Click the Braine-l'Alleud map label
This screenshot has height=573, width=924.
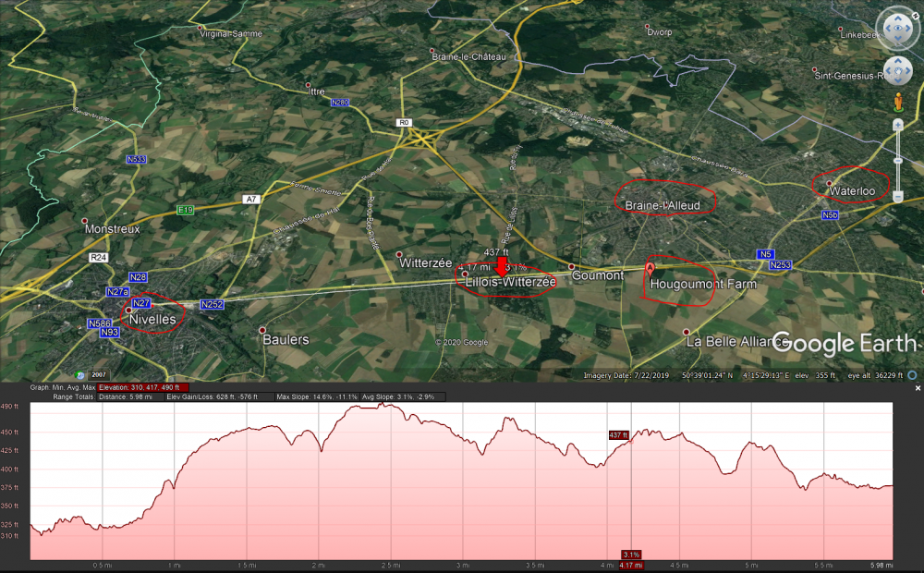(x=663, y=205)
